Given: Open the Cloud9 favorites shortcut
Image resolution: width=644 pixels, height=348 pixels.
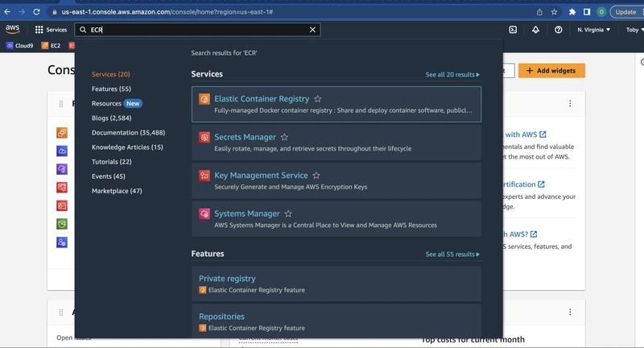Looking at the screenshot, I should click(x=19, y=46).
